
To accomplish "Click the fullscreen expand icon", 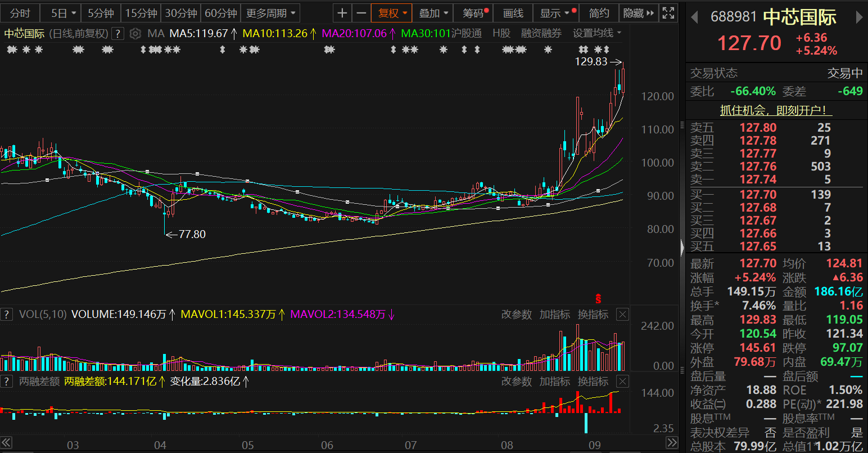I will pyautogui.click(x=668, y=13).
